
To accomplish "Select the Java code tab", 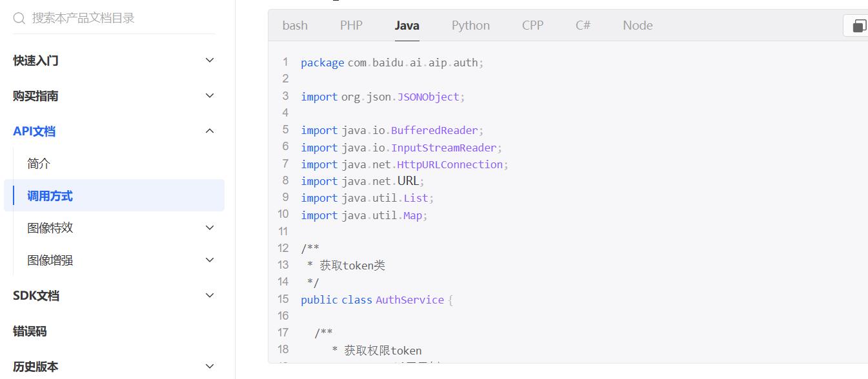I will [407, 26].
